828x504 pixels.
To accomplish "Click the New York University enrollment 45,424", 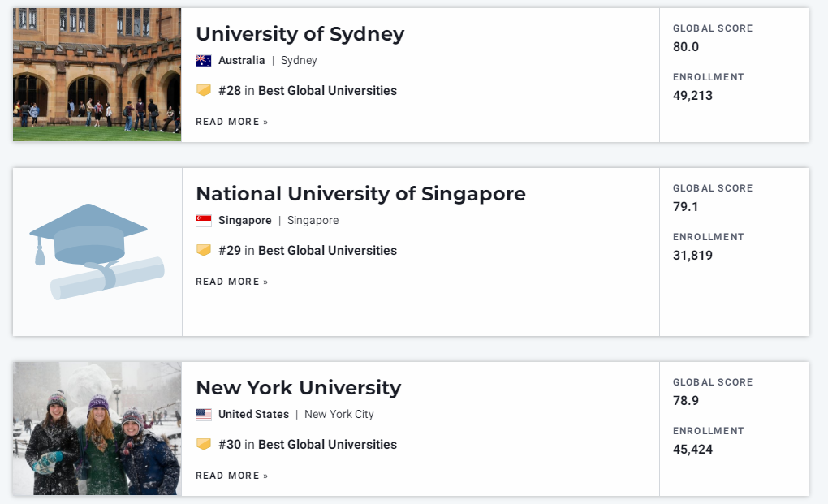I will [x=692, y=450].
